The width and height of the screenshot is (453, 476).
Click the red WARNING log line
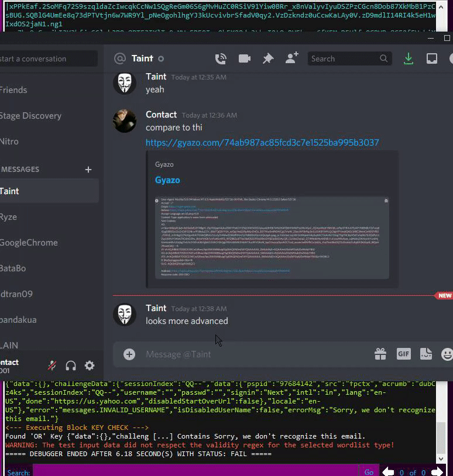coord(200,445)
